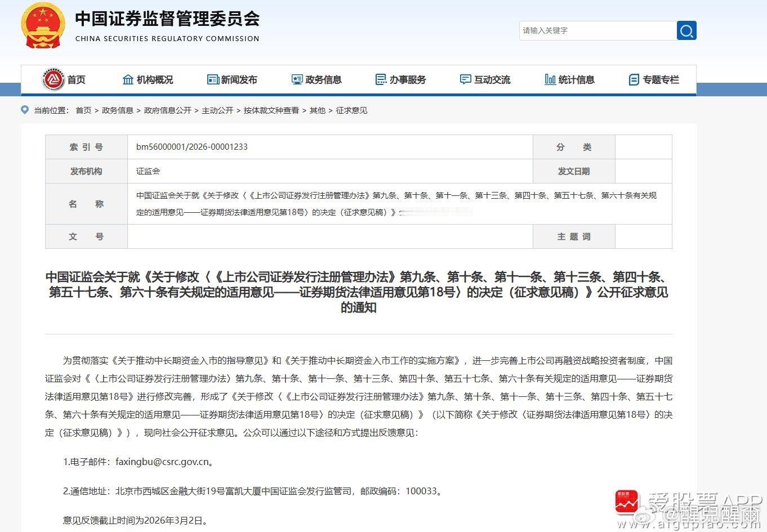
Task: Click the 互动交流 chat bubble icon
Action: tap(465, 79)
